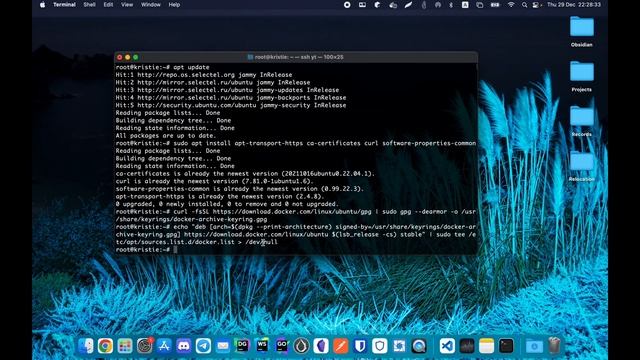Launch Discord from the Dock

click(184, 346)
